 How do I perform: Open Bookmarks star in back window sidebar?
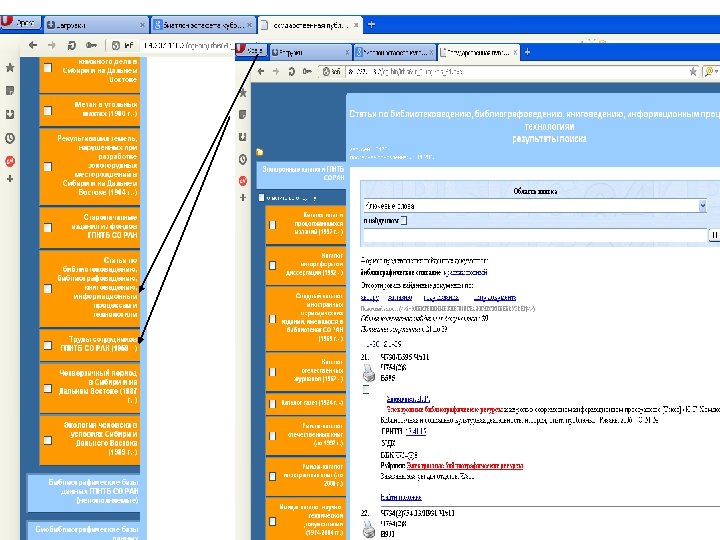pos(10,68)
